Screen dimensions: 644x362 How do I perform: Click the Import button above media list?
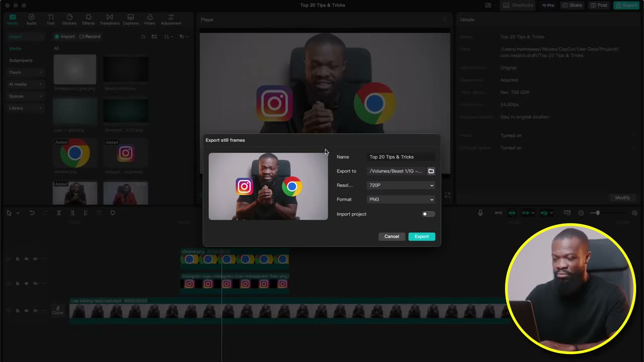tap(64, 37)
